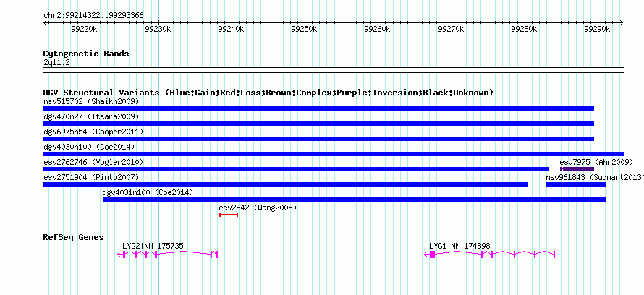Select the 99290k ruler tick label
This screenshot has width=644, height=295.
point(598,29)
